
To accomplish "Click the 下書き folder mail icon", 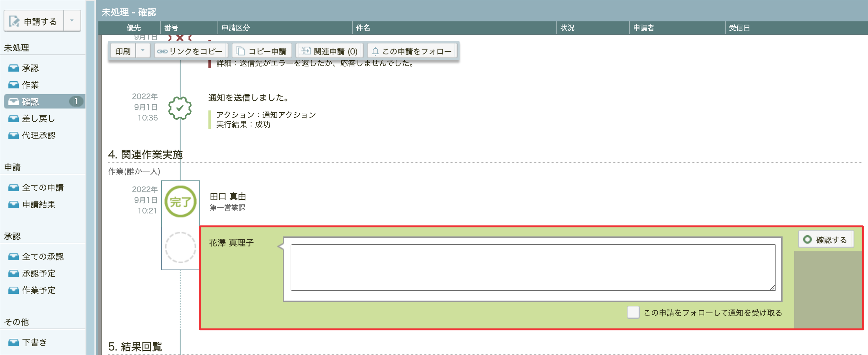I will [14, 342].
